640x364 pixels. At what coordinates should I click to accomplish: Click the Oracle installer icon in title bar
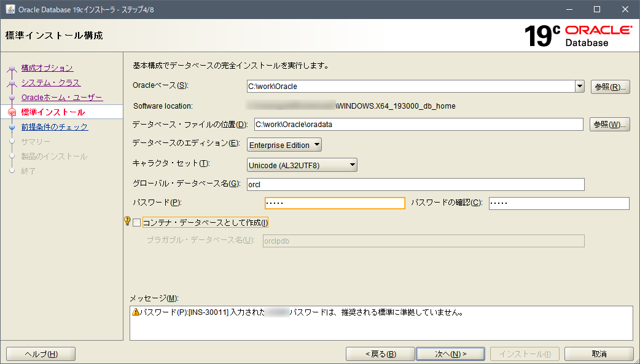pos(9,9)
